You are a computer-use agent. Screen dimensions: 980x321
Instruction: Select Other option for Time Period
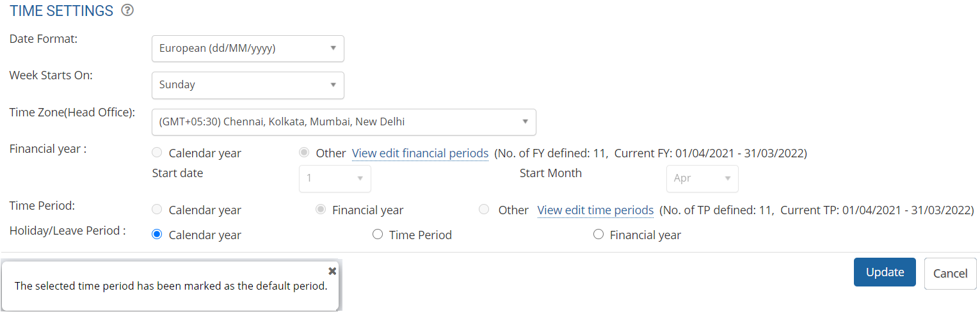[x=484, y=210]
